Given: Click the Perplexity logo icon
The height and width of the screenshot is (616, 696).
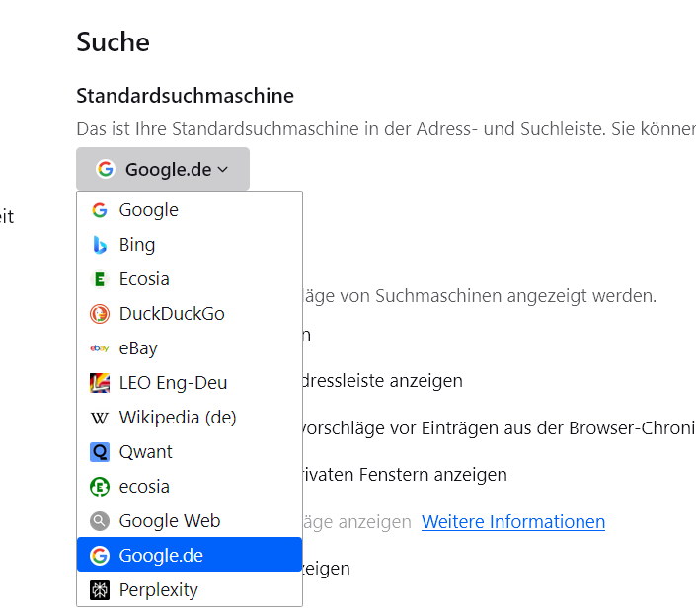Looking at the screenshot, I should point(100,590).
